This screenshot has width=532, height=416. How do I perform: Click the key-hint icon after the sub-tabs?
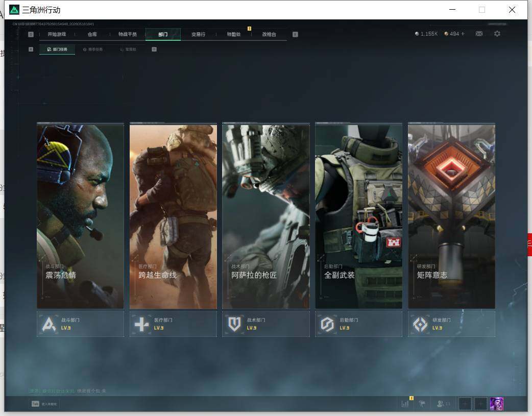click(x=154, y=50)
